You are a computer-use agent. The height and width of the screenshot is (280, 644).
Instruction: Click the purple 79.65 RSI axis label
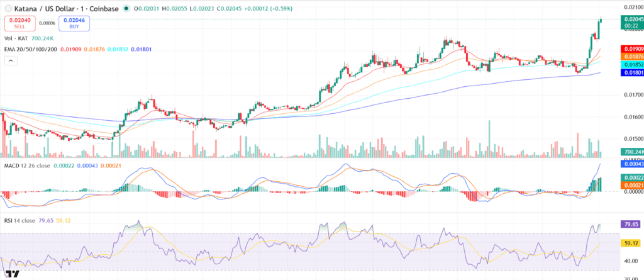click(x=631, y=224)
